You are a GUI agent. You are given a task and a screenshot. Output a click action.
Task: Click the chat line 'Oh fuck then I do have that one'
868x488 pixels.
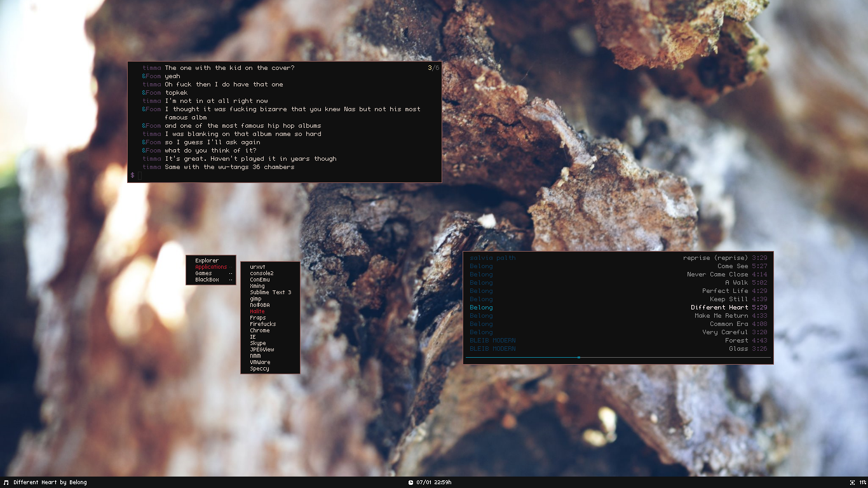[x=224, y=85]
